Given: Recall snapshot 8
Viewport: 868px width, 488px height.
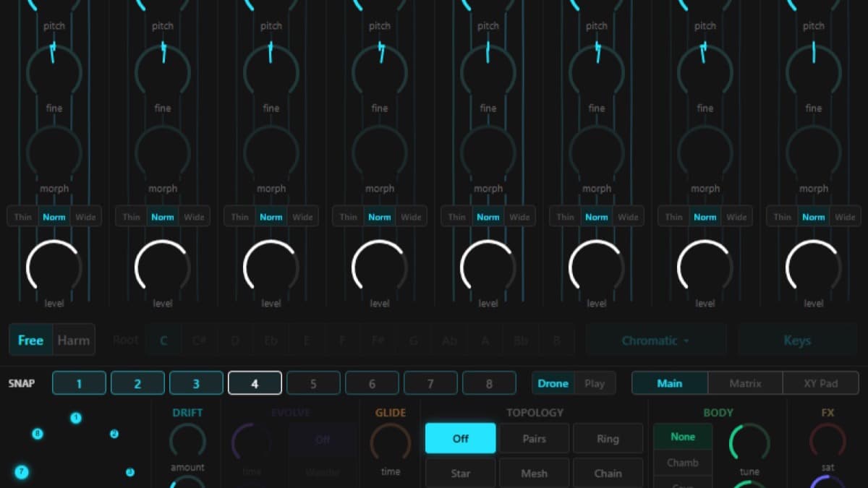Looking at the screenshot, I should [489, 383].
